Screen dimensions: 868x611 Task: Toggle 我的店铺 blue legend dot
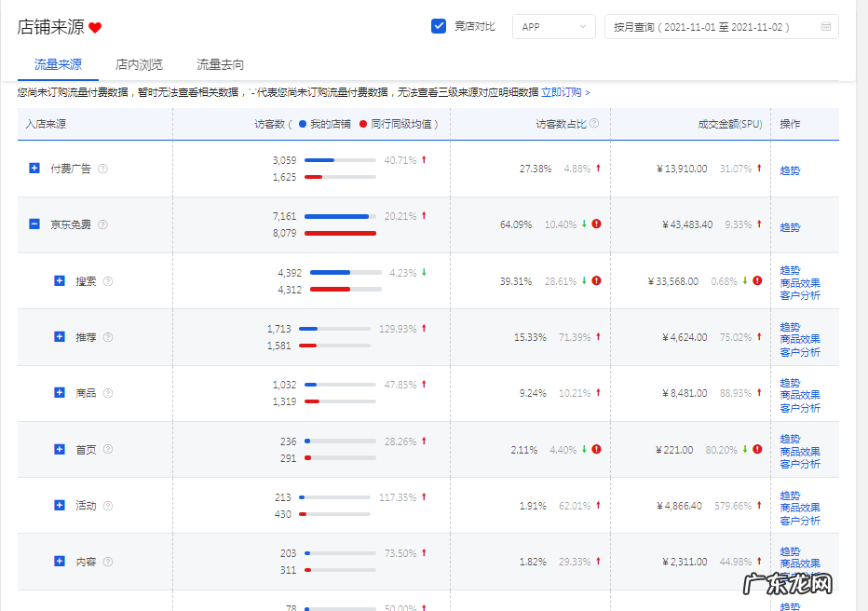point(303,124)
